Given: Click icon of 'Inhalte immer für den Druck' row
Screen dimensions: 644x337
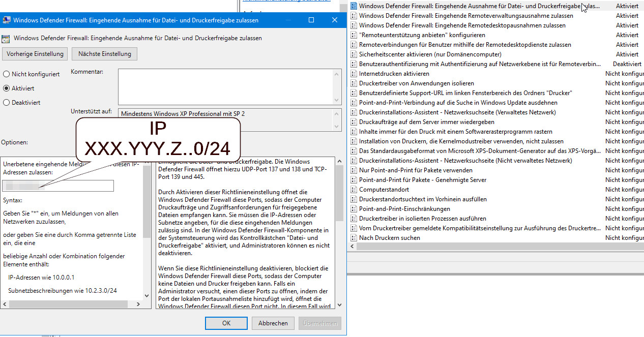Looking at the screenshot, I should (x=354, y=132).
